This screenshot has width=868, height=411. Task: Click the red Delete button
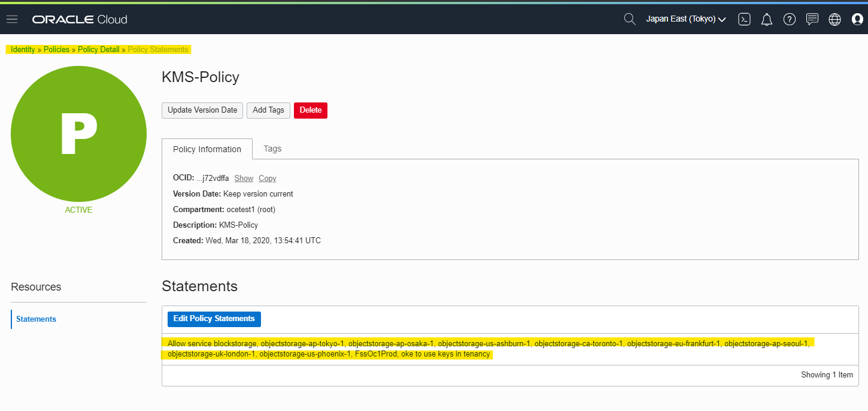click(311, 110)
